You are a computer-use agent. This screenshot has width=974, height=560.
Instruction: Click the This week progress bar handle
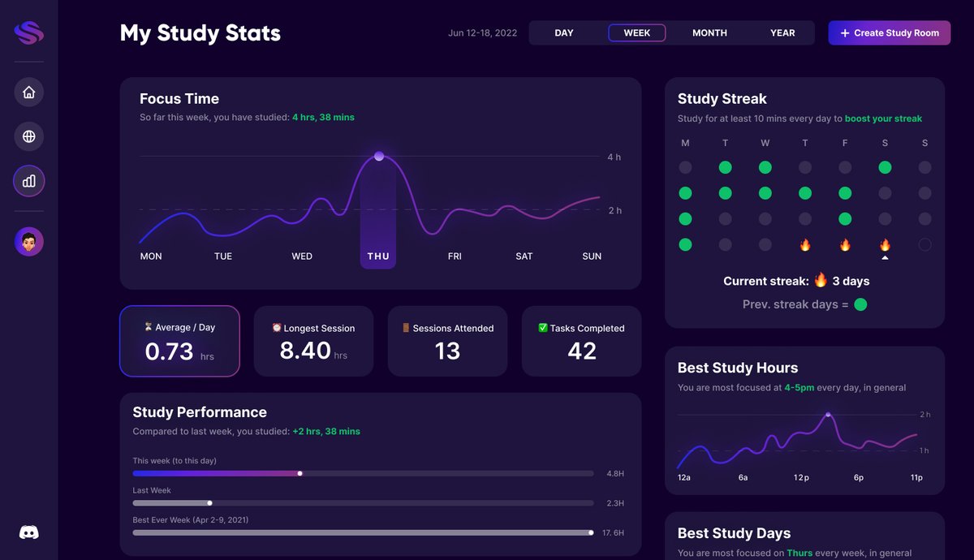[300, 473]
